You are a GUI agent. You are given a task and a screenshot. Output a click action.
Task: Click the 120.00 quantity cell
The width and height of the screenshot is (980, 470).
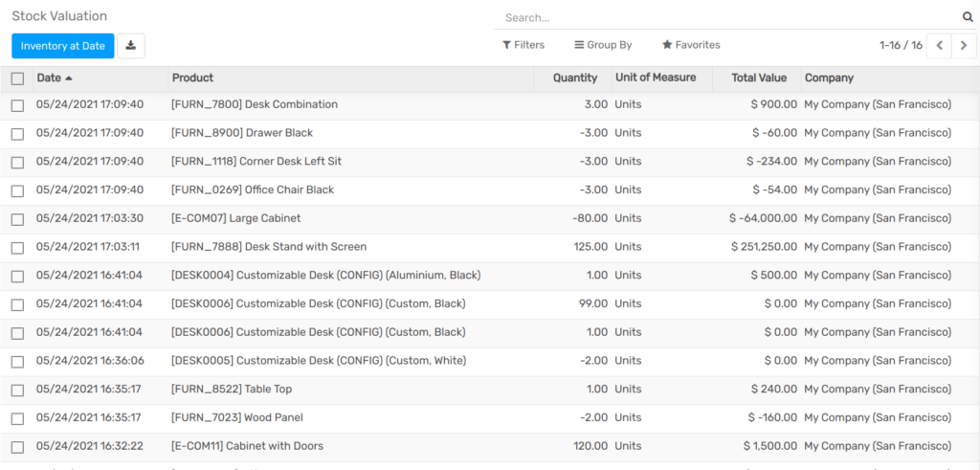590,446
